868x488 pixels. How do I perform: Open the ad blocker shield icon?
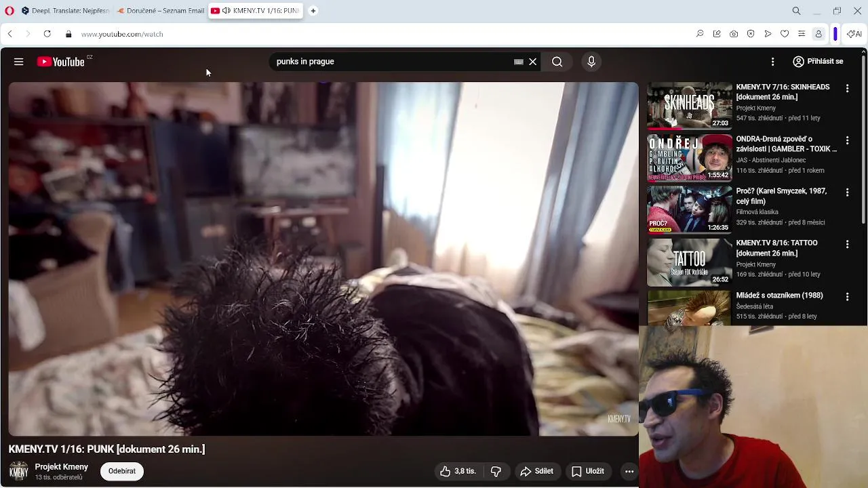pyautogui.click(x=751, y=34)
